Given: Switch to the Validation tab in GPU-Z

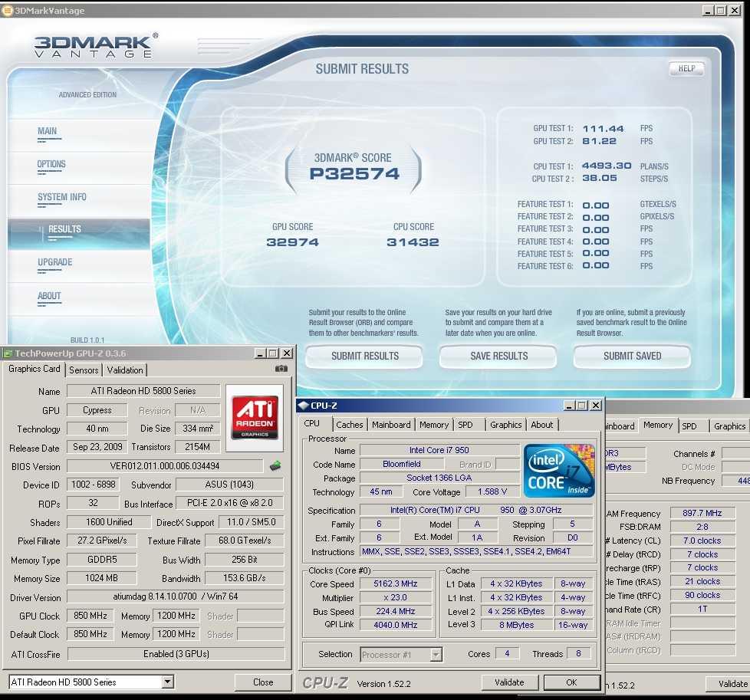Looking at the screenshot, I should [x=125, y=370].
